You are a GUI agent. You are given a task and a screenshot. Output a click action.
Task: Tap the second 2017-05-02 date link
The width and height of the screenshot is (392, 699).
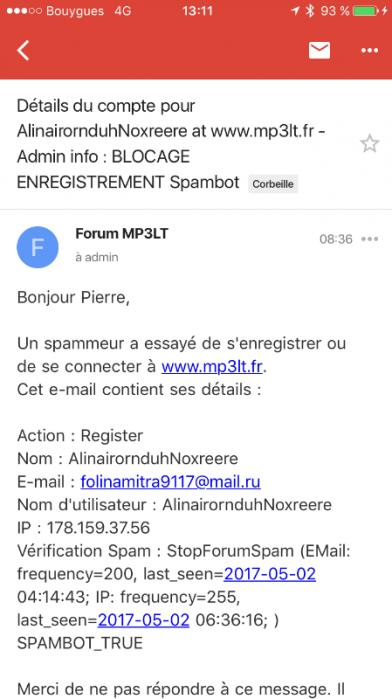click(x=144, y=620)
